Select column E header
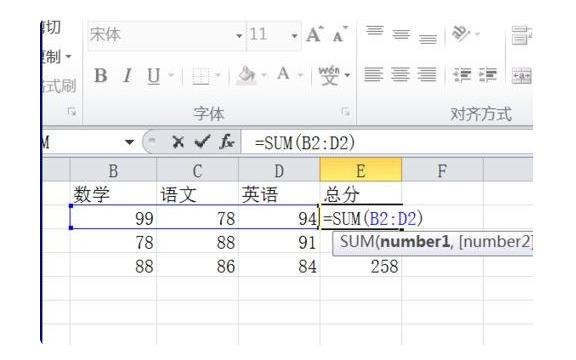Image resolution: width=576 pixels, height=360 pixels. pyautogui.click(x=361, y=171)
